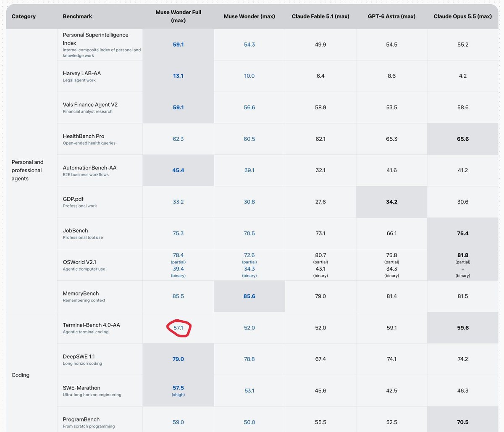Click the HealthBench Pro benchmark label
The height and width of the screenshot is (432, 504).
[83, 136]
